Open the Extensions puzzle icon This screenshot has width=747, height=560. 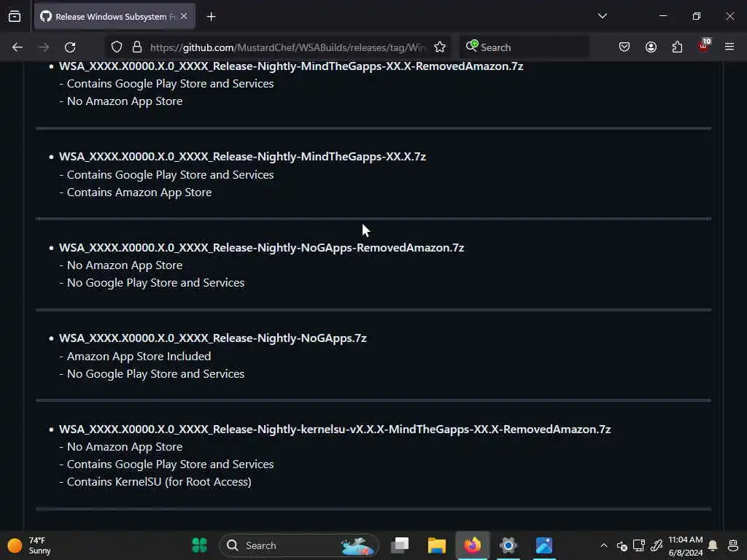click(x=677, y=47)
